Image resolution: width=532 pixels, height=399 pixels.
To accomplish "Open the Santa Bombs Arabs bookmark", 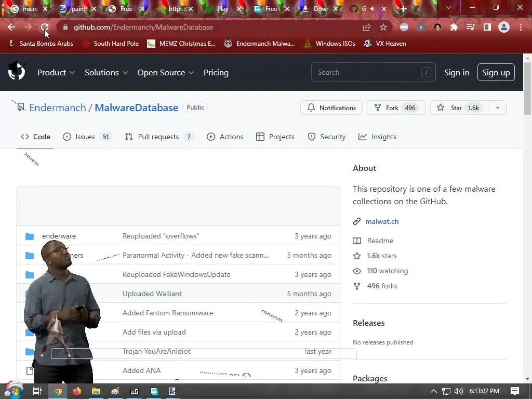I will [x=41, y=44].
